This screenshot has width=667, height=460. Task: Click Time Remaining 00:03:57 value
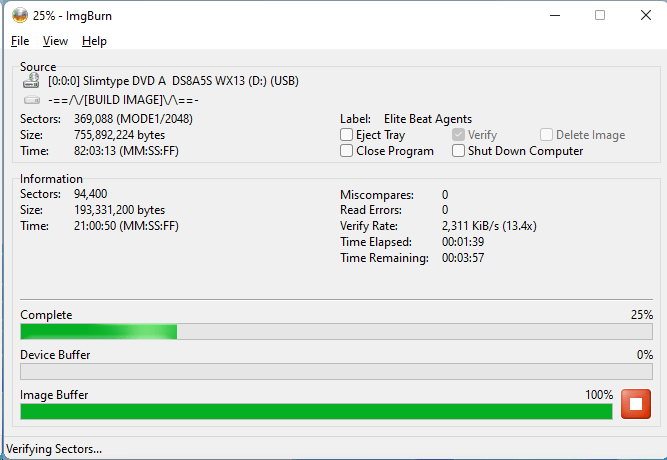pos(463,258)
